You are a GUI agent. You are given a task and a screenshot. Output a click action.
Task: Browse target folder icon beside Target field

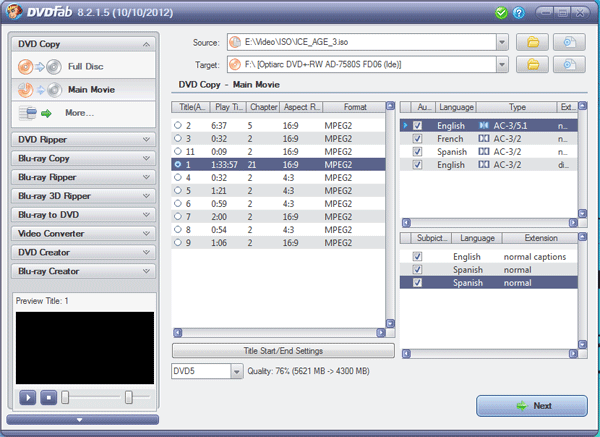click(x=532, y=64)
